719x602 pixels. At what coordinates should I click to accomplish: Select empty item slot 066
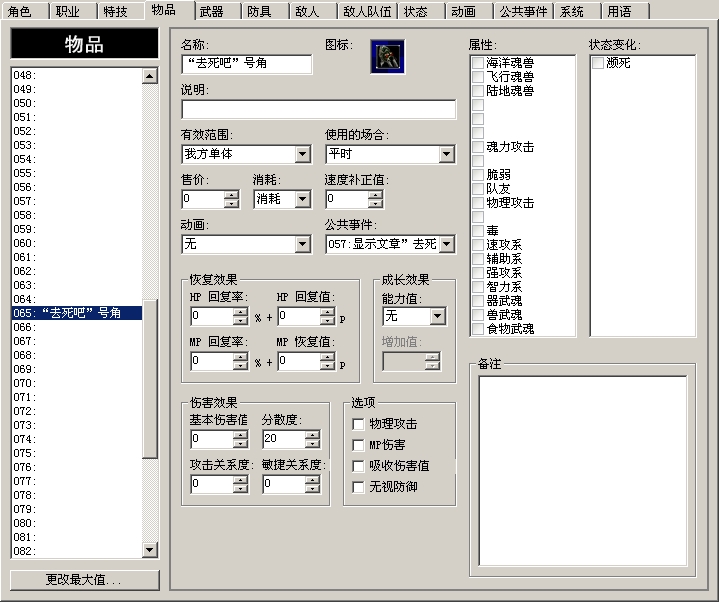click(77, 327)
